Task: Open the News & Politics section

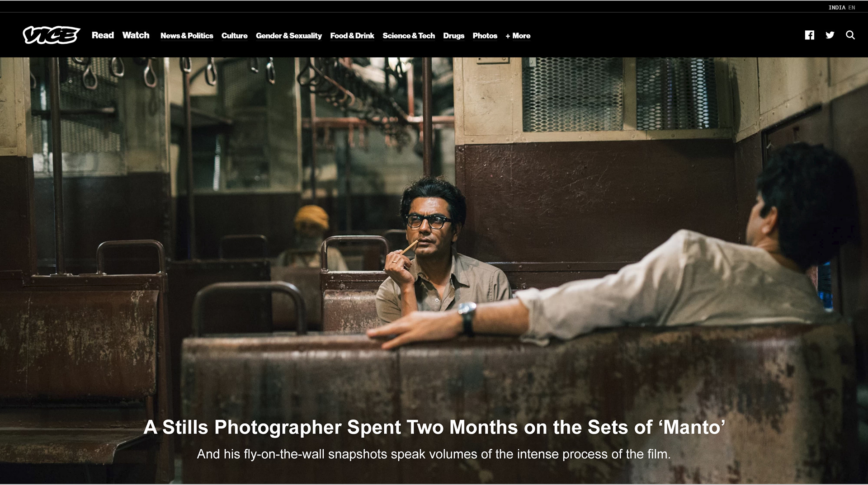Action: (x=187, y=36)
